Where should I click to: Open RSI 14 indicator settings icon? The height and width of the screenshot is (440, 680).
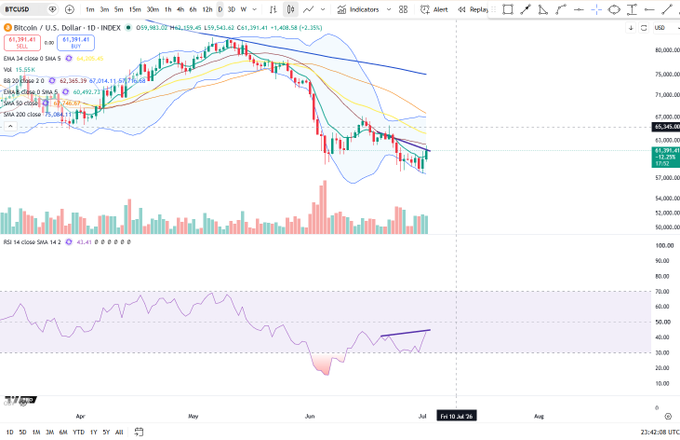point(69,242)
